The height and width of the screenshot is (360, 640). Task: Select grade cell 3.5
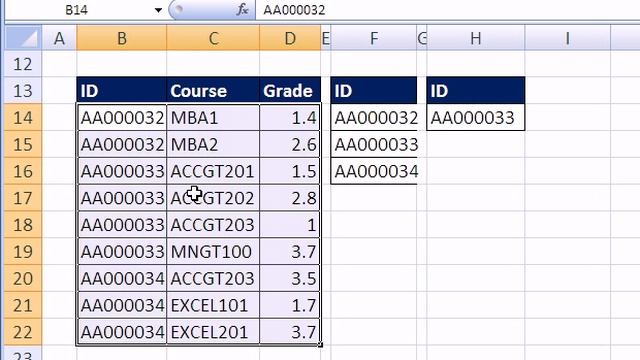click(x=290, y=278)
